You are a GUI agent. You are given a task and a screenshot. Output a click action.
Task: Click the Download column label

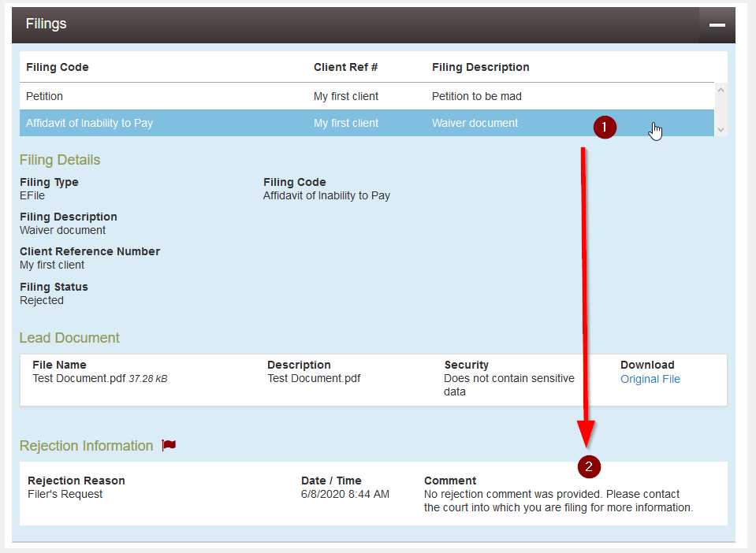[647, 365]
